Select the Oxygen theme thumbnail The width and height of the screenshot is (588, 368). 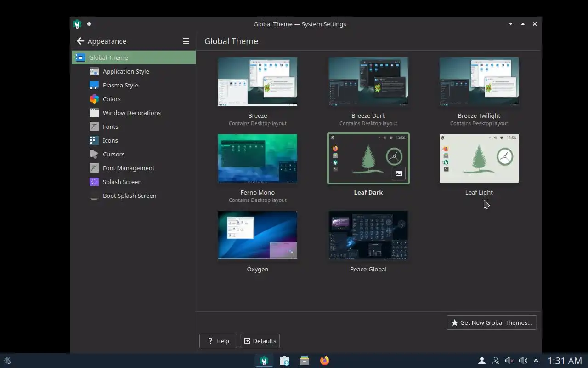click(x=258, y=236)
